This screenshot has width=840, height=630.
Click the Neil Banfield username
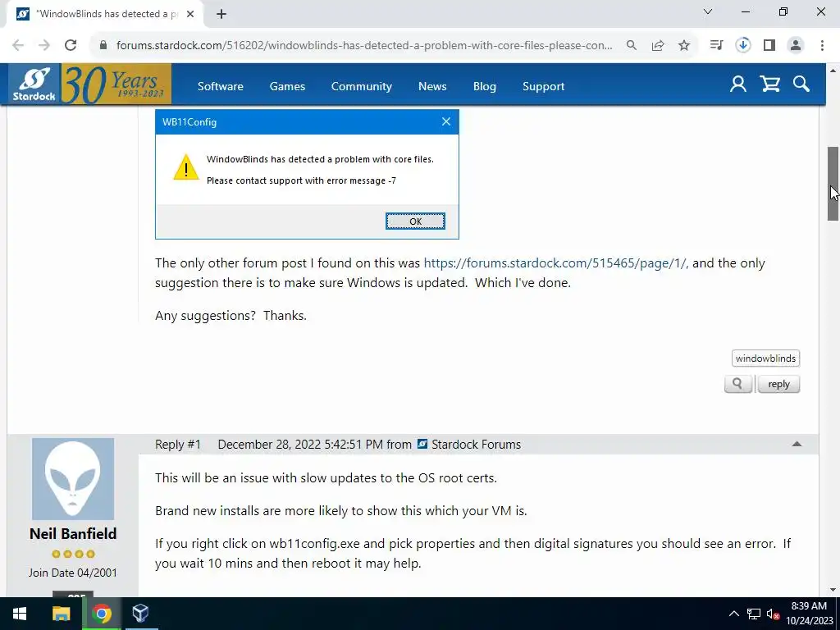pyautogui.click(x=73, y=533)
